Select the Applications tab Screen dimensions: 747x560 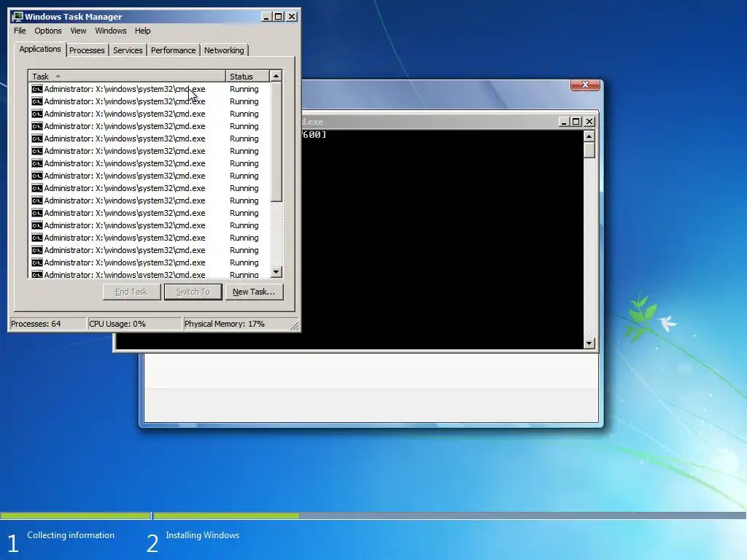coord(40,49)
